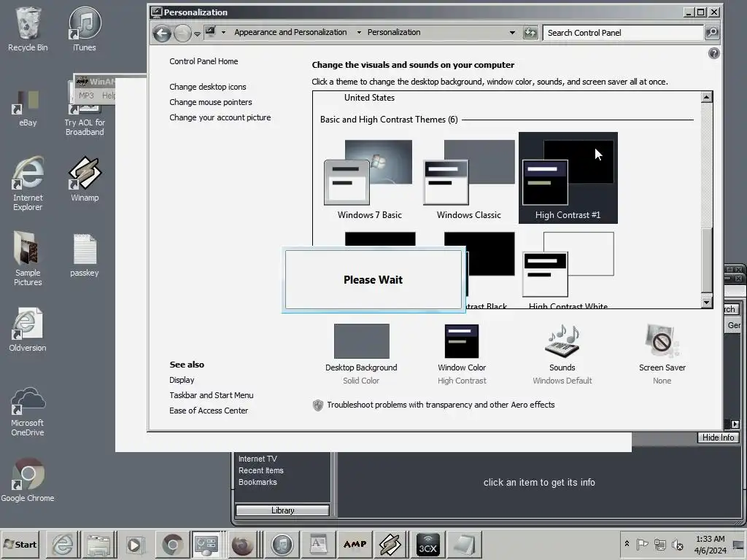The height and width of the screenshot is (560, 747).
Task: Select the High Contrast #1 theme
Action: (x=568, y=178)
